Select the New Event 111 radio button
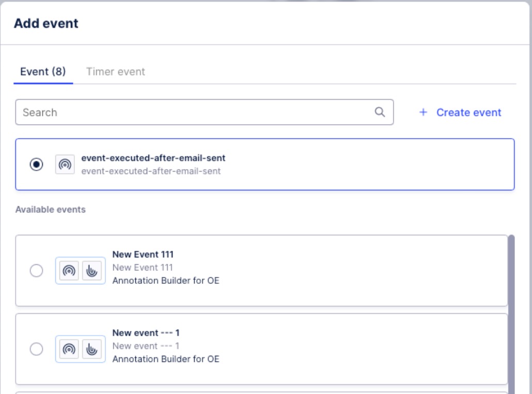 37,271
